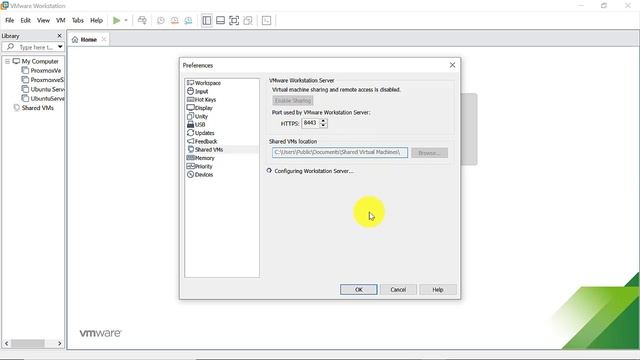Close the Library panel
This screenshot has width=640, height=360.
60,36
